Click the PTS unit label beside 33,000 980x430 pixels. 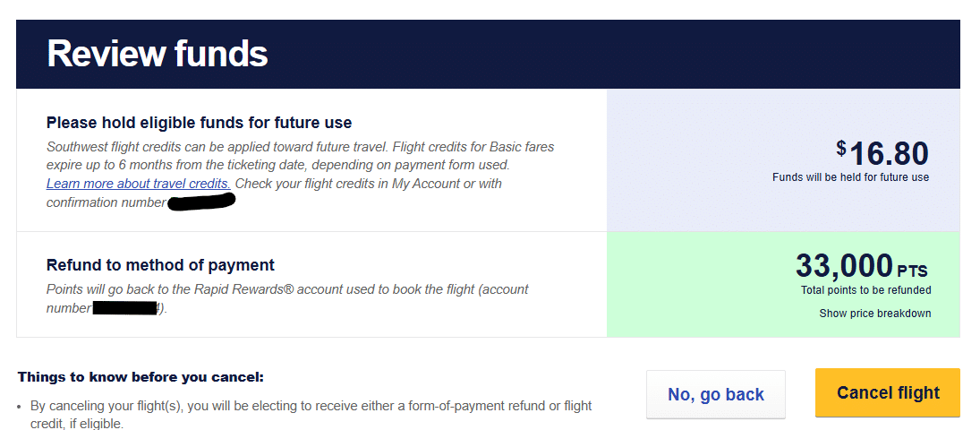[x=912, y=271]
